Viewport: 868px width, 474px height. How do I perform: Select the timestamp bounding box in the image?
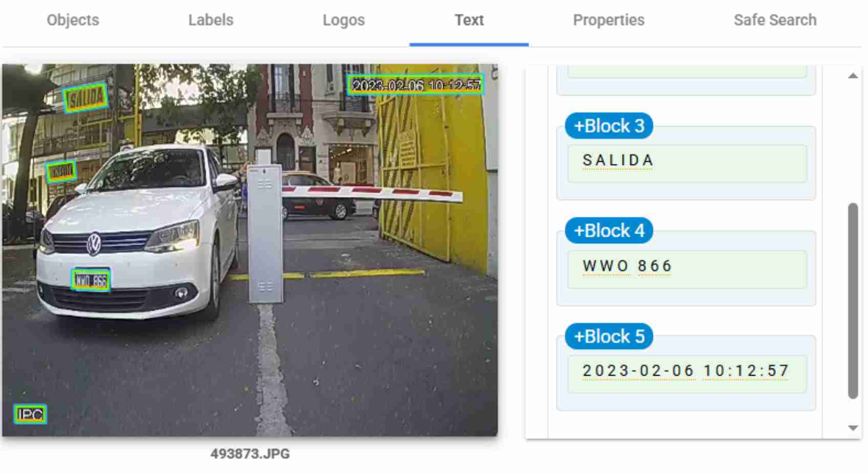click(415, 85)
